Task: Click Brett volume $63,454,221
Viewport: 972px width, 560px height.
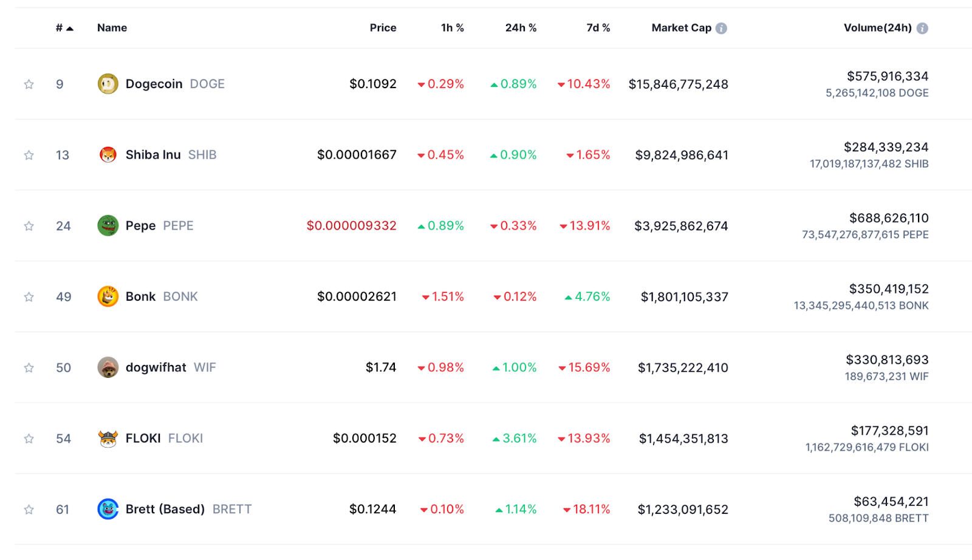Action: 891,501
